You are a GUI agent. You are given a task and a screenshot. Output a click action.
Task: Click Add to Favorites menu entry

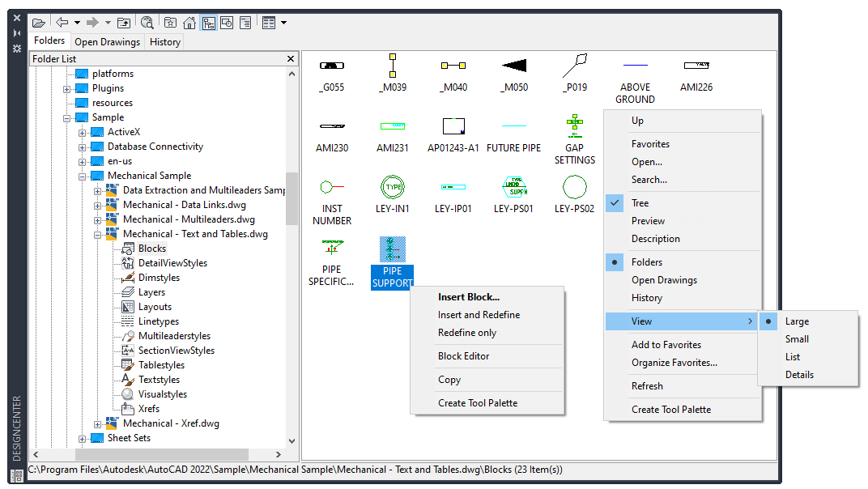[666, 345]
